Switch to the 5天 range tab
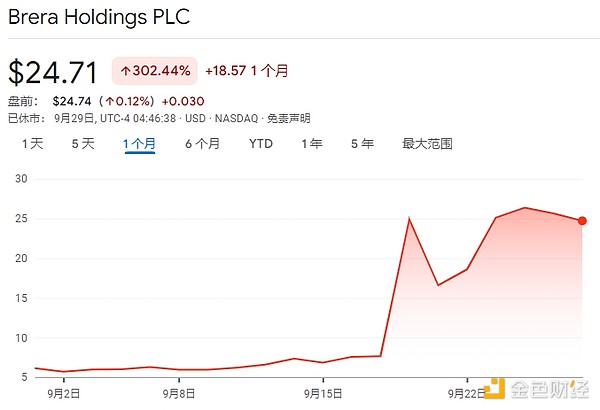 click(83, 144)
